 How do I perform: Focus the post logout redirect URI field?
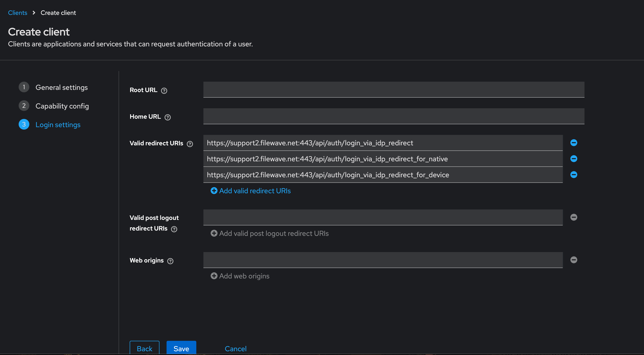[383, 217]
